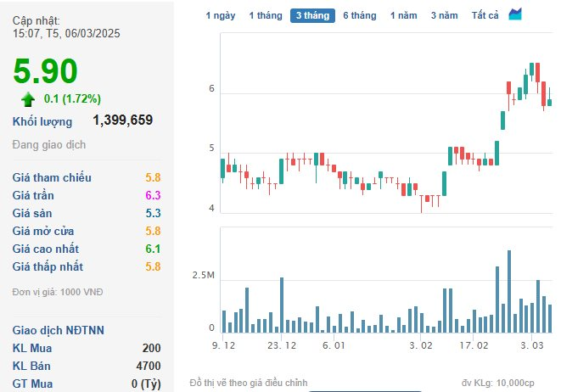Click the green up arrow price indicator
Screen dimensions: 561x392
pyautogui.click(x=28, y=98)
